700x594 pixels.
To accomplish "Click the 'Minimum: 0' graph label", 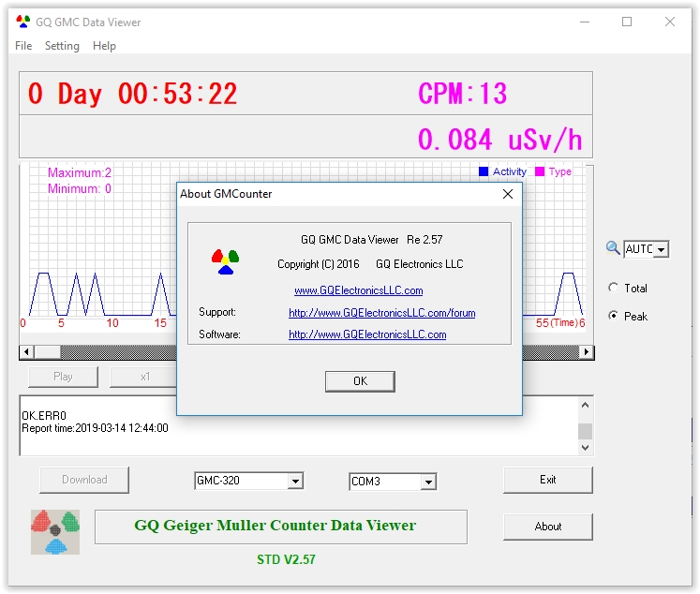I will click(x=80, y=188).
